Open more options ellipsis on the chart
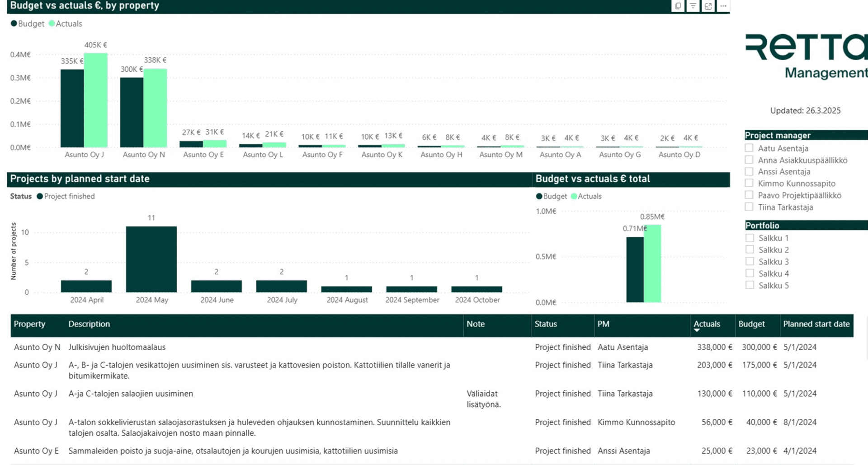 coord(723,6)
